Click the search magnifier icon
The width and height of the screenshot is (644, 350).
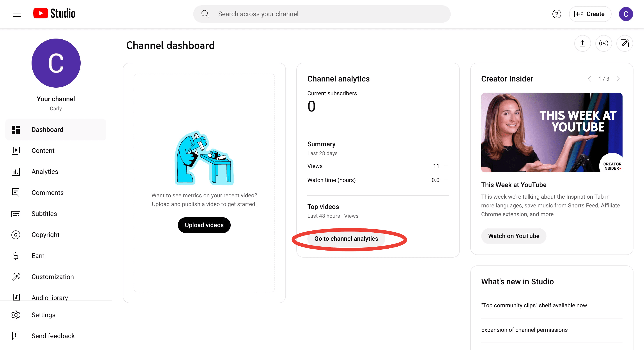[x=205, y=14]
